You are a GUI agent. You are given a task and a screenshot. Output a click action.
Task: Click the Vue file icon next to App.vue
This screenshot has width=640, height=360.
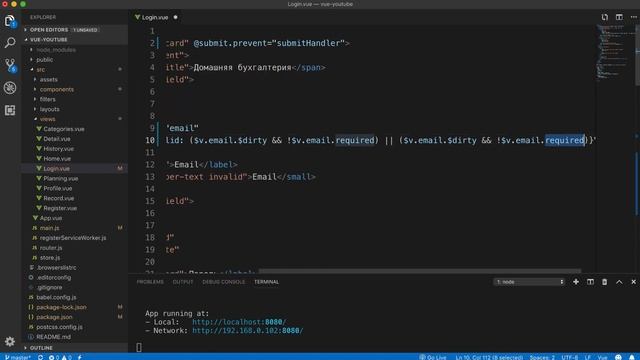point(35,218)
